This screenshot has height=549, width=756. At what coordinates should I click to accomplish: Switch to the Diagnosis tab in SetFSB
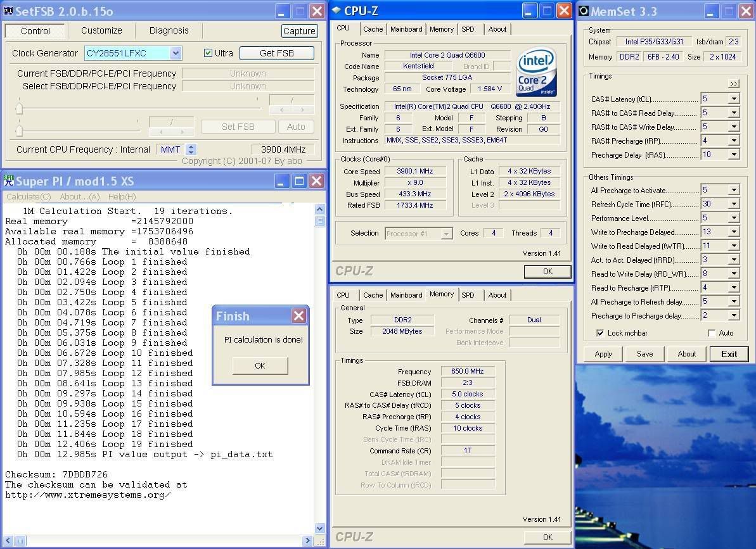169,31
